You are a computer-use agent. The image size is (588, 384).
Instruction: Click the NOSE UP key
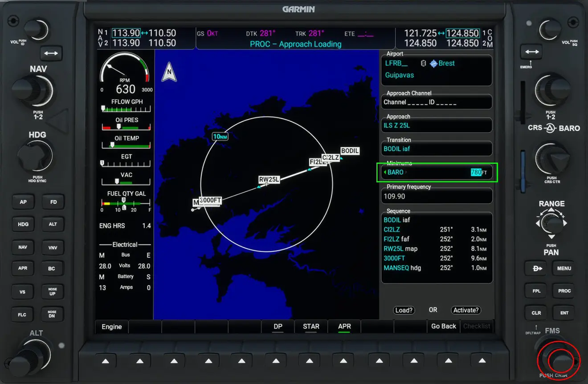click(53, 291)
